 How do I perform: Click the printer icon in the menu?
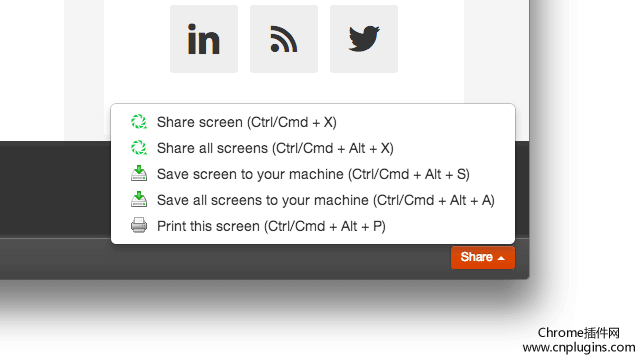[x=139, y=225]
